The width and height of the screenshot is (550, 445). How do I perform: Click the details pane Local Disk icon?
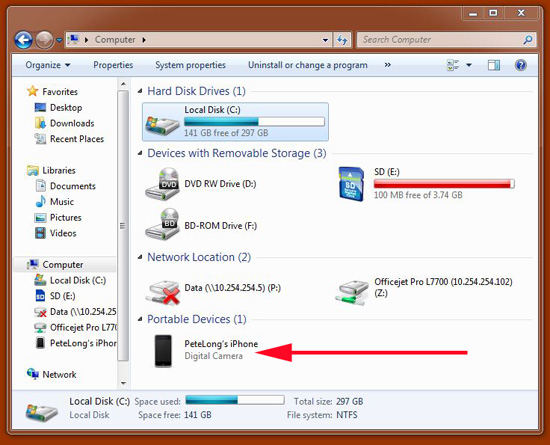coord(41,412)
